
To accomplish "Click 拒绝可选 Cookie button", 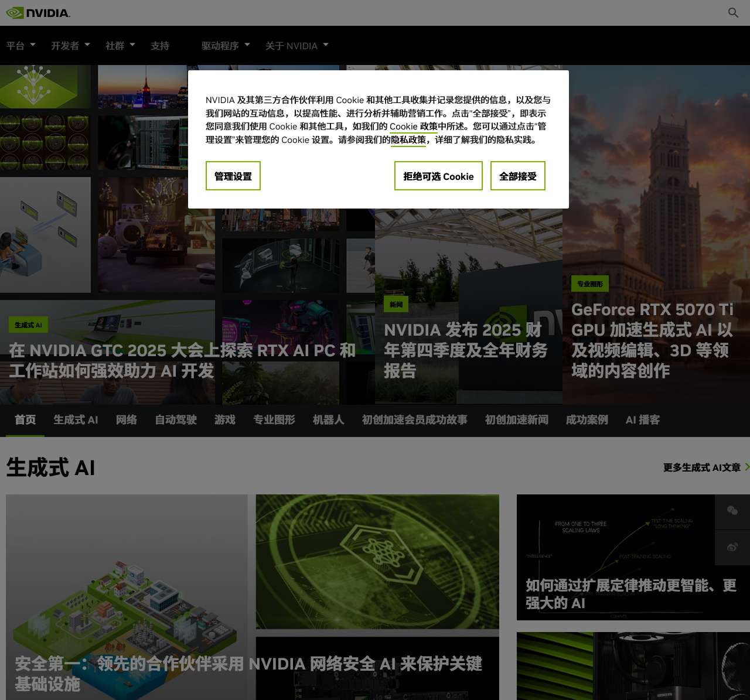I will (438, 176).
